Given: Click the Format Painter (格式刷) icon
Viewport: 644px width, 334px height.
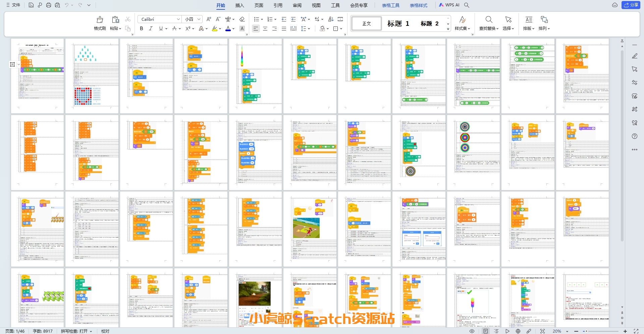Looking at the screenshot, I should [100, 20].
